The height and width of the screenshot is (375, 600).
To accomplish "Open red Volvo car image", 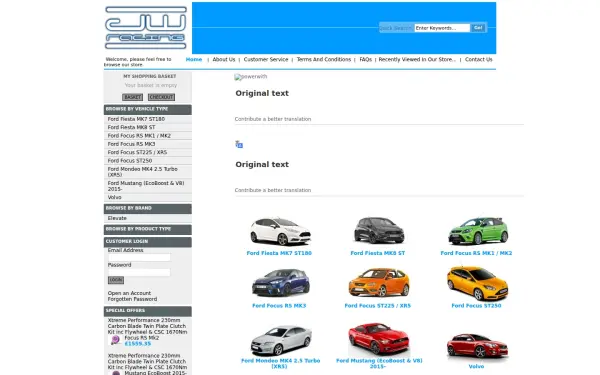I will (477, 346).
